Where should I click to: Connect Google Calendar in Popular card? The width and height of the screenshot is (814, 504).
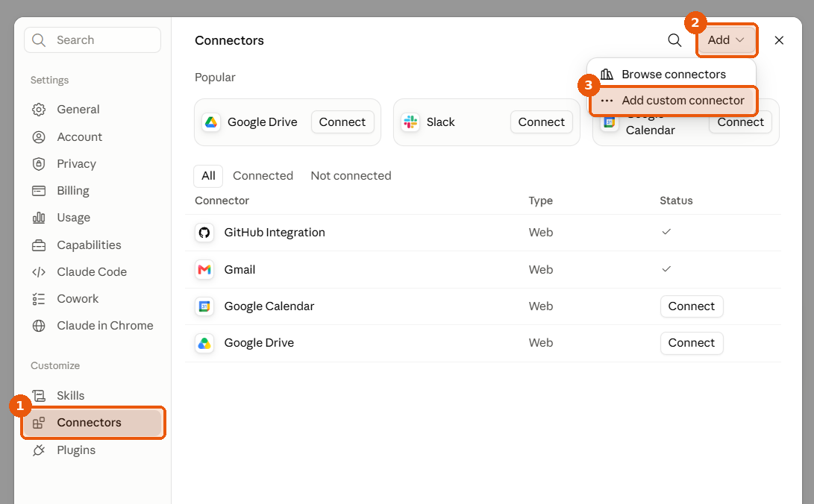[x=740, y=124]
